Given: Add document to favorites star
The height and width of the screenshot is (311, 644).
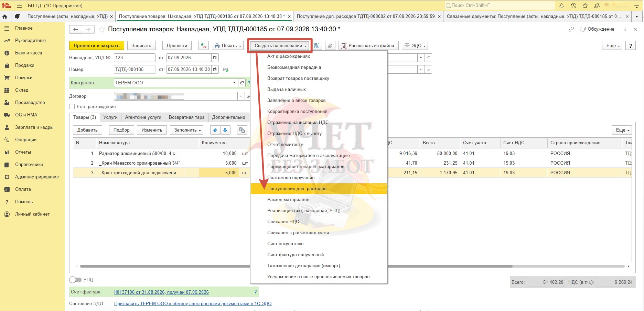Looking at the screenshot, I should [101, 29].
